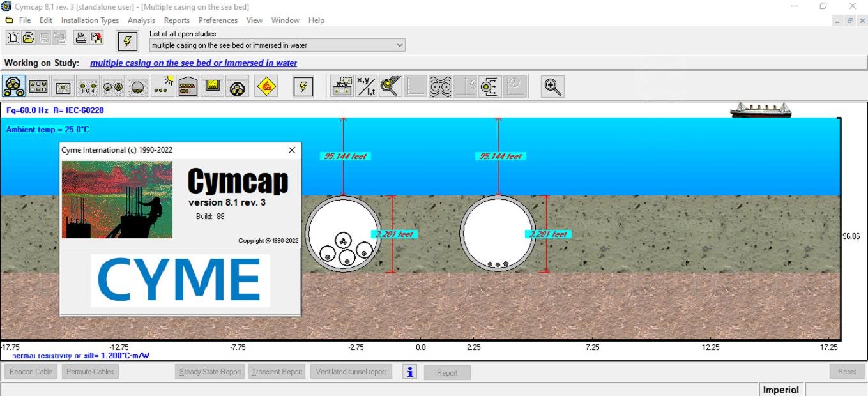This screenshot has width=868, height=396.
Task: Click the 'Fq=60.0 Hz R= IEC-60228' label
Action: coord(55,110)
